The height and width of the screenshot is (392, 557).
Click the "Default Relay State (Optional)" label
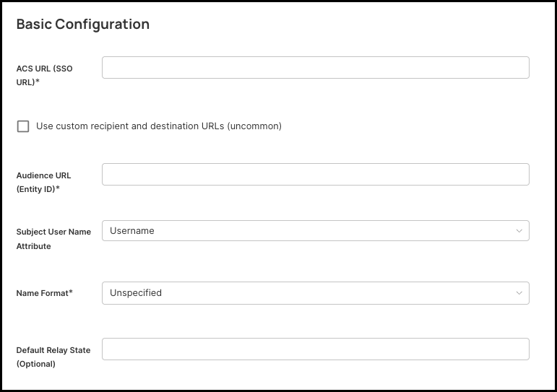click(53, 357)
